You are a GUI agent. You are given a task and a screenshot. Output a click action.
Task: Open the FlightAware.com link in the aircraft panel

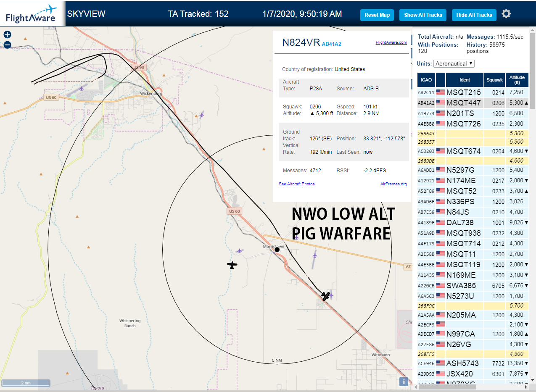point(391,42)
